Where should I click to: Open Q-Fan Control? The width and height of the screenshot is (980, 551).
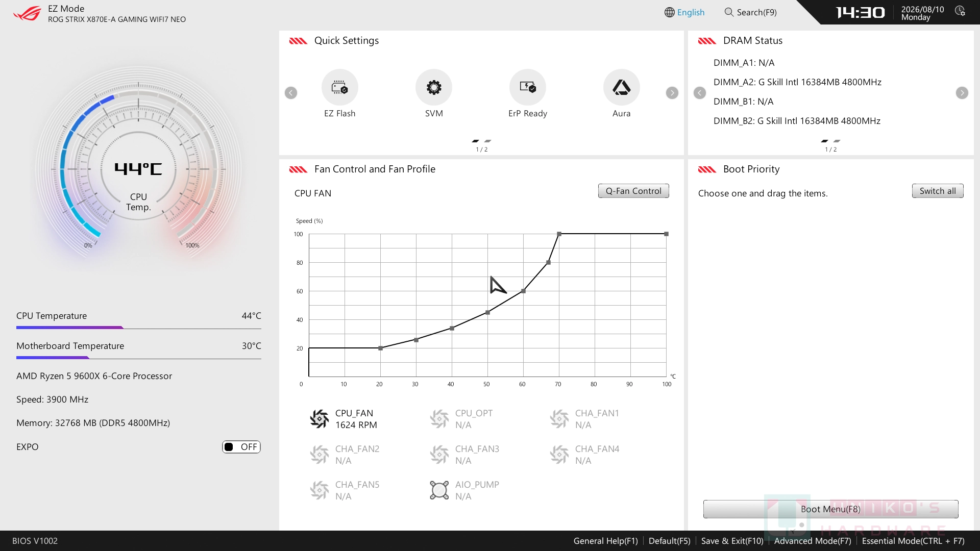pos(633,191)
